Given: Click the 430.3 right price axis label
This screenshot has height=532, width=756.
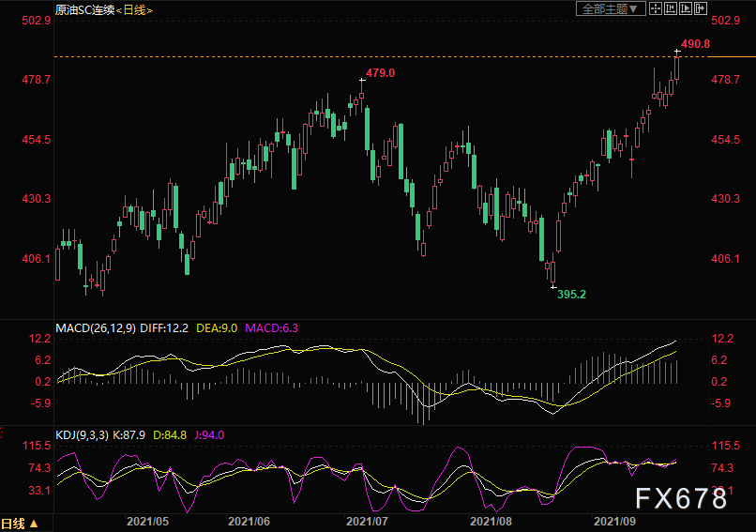Looking at the screenshot, I should pos(726,199).
